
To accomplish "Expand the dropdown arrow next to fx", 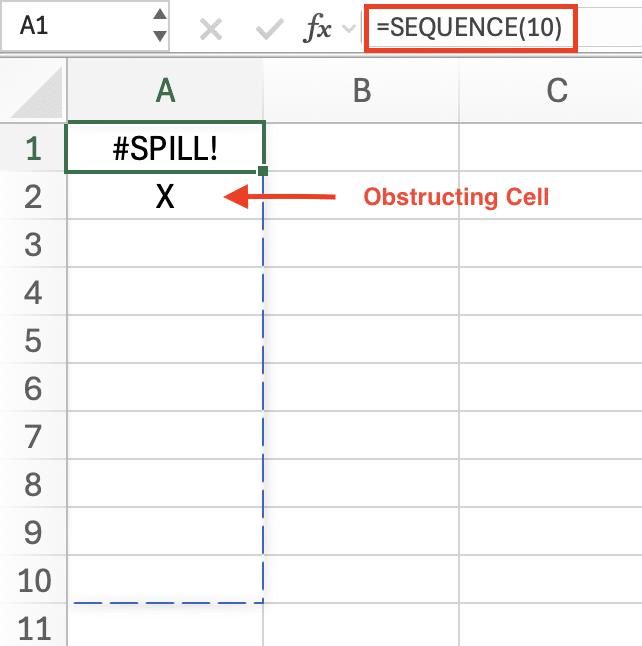I will coord(349,29).
